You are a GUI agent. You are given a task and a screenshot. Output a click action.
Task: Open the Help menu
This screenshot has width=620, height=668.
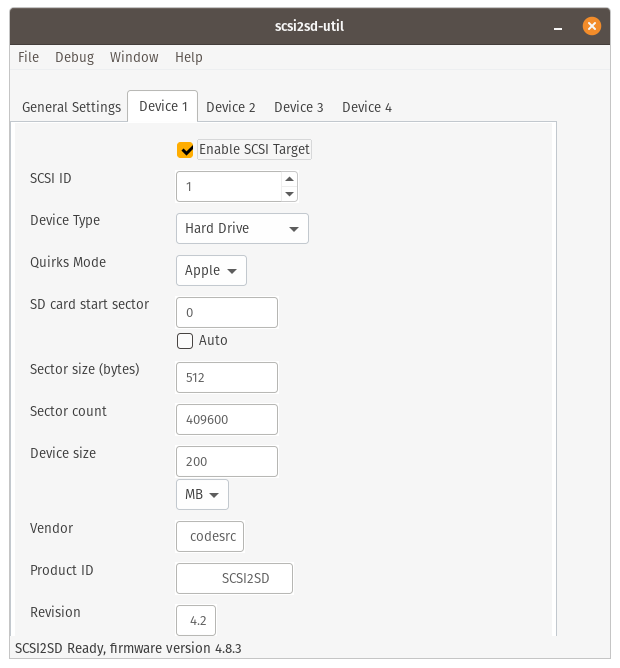click(x=189, y=57)
